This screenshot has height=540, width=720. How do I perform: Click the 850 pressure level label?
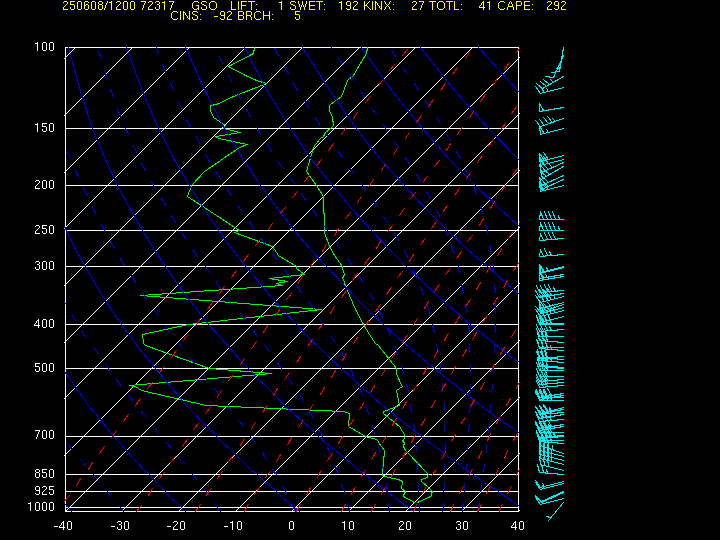pos(45,473)
